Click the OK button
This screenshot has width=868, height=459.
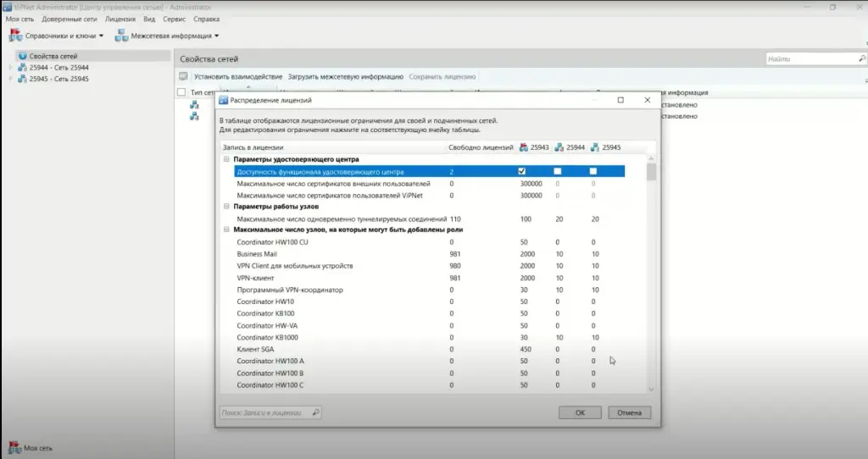[x=580, y=412]
